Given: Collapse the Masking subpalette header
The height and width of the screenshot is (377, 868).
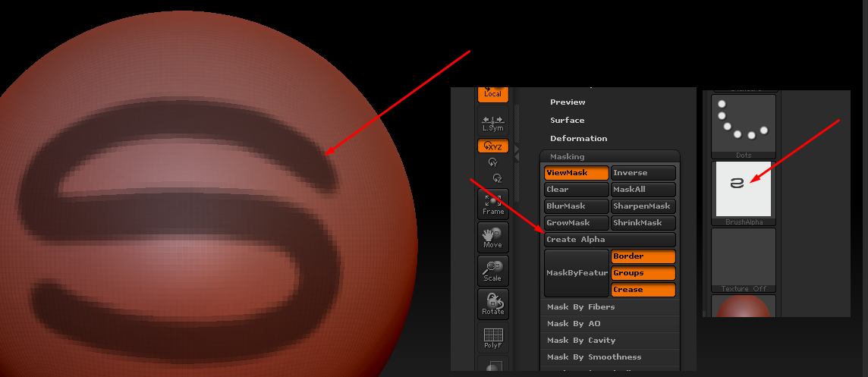Looking at the screenshot, I should click(609, 157).
